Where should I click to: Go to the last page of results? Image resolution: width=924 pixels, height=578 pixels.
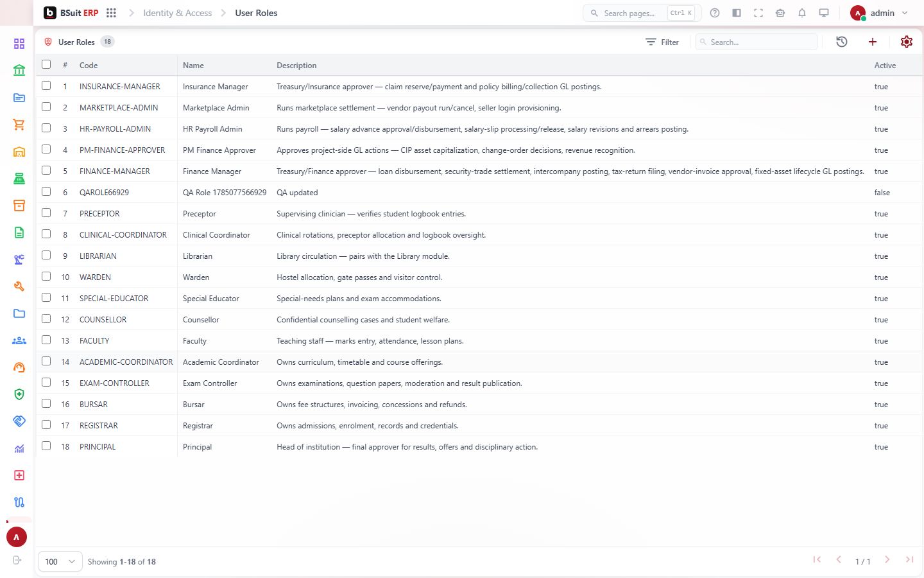(909, 560)
